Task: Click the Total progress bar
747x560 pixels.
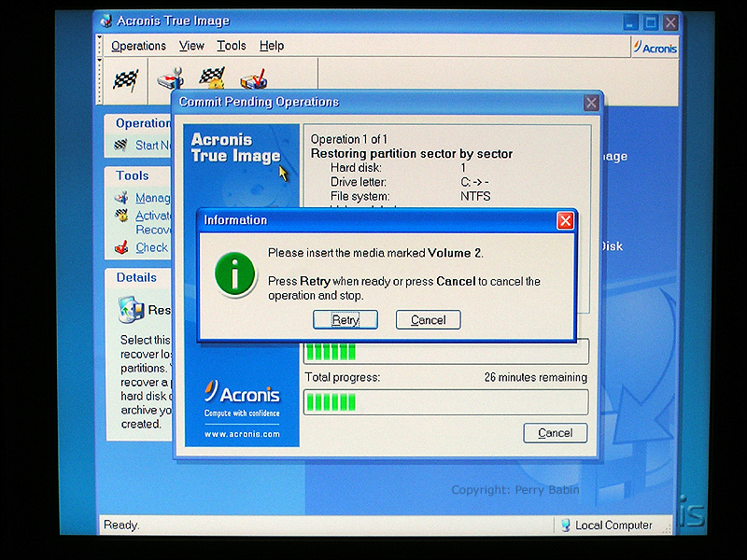Action: 446,402
